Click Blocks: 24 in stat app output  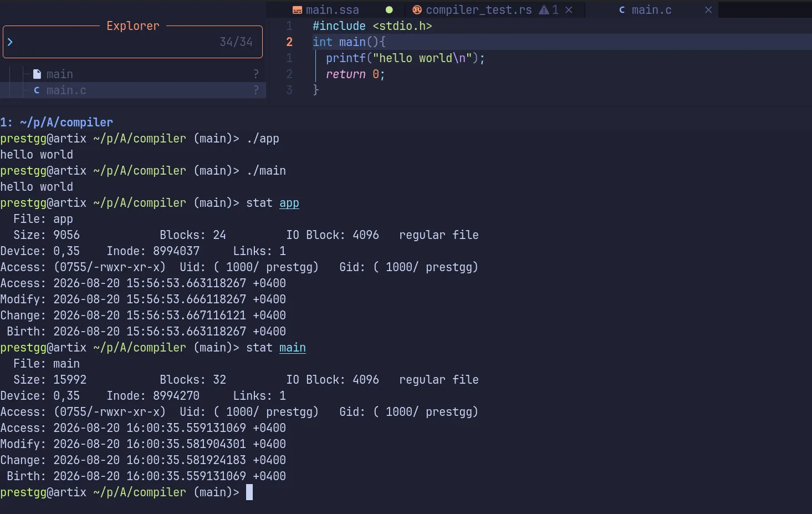coord(193,235)
